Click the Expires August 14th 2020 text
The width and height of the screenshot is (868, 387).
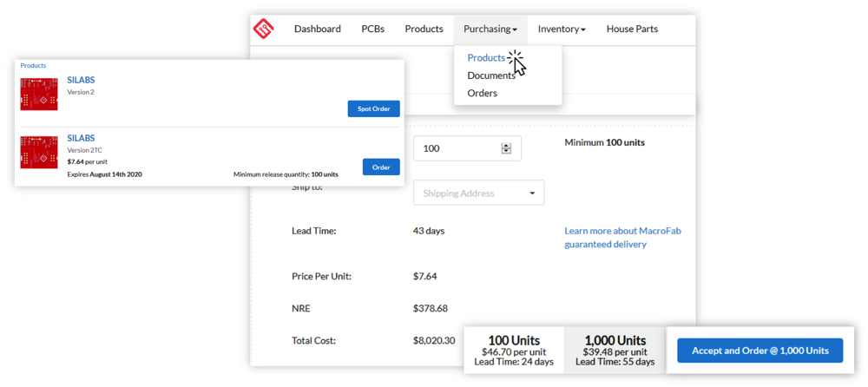tap(105, 174)
